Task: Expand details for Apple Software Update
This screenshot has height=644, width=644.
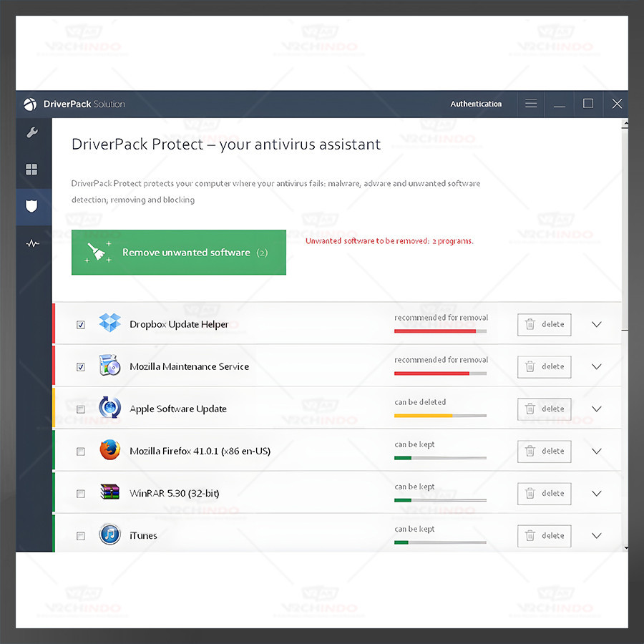Action: tap(596, 409)
